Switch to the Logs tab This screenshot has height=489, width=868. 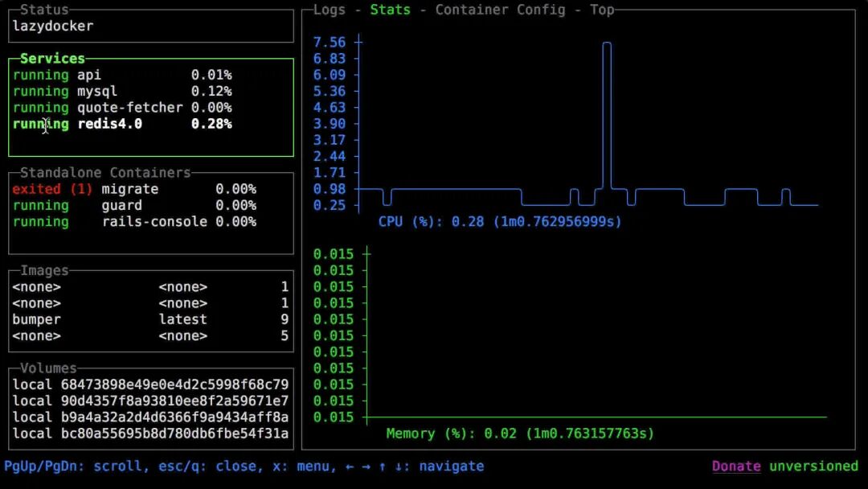click(x=330, y=10)
